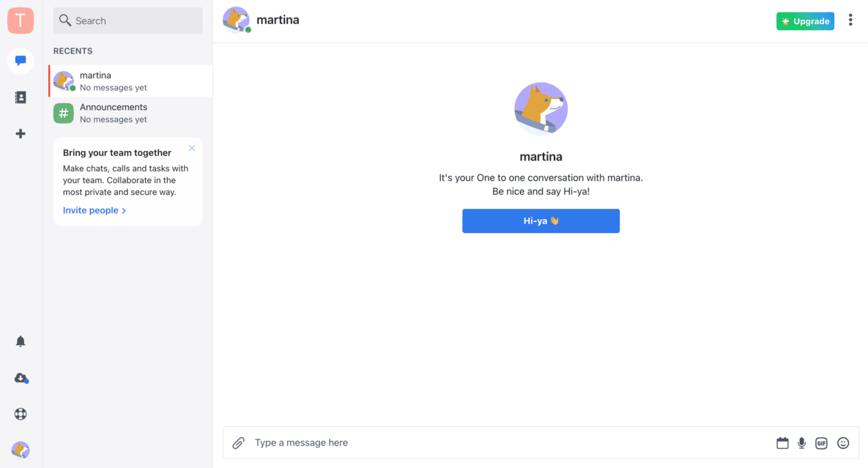This screenshot has height=468, width=868.
Task: Open the calendar scheduling icon
Action: pyautogui.click(x=782, y=443)
